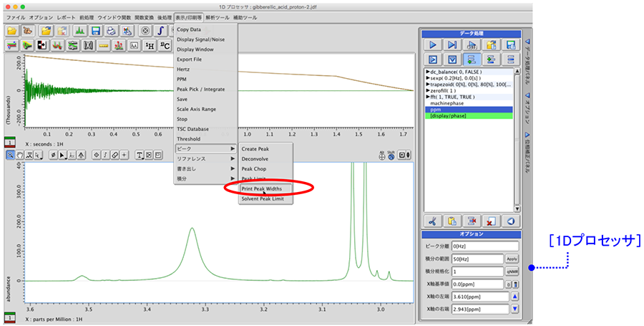Select the hand pan tool
This screenshot has width=644, height=326.
[x=20, y=155]
